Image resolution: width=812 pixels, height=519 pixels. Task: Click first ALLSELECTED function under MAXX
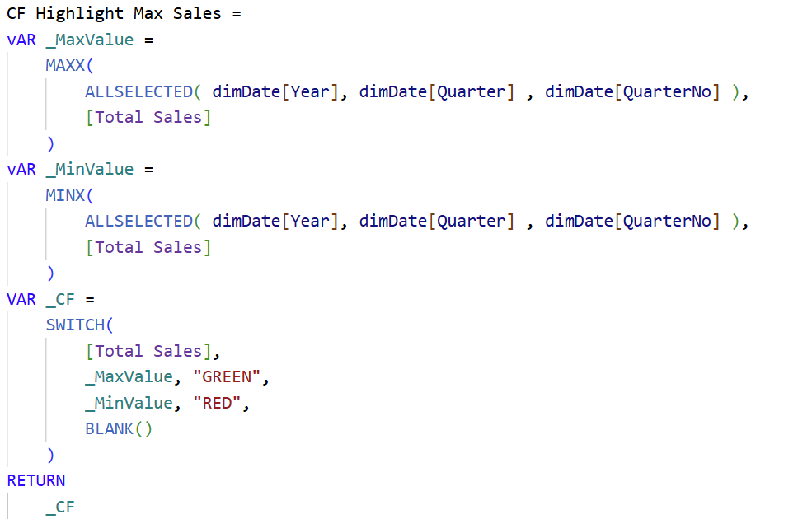(138, 91)
